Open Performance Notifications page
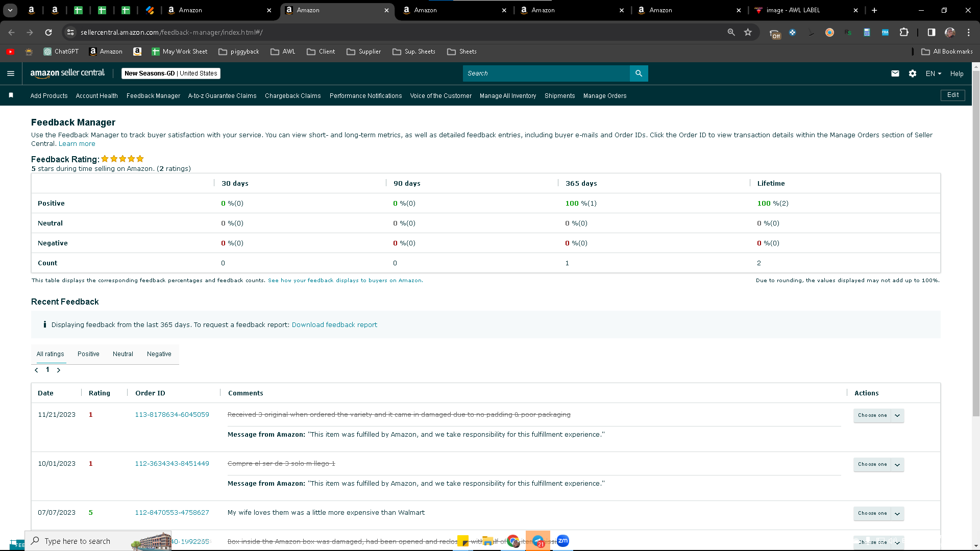The image size is (980, 551). point(366,96)
